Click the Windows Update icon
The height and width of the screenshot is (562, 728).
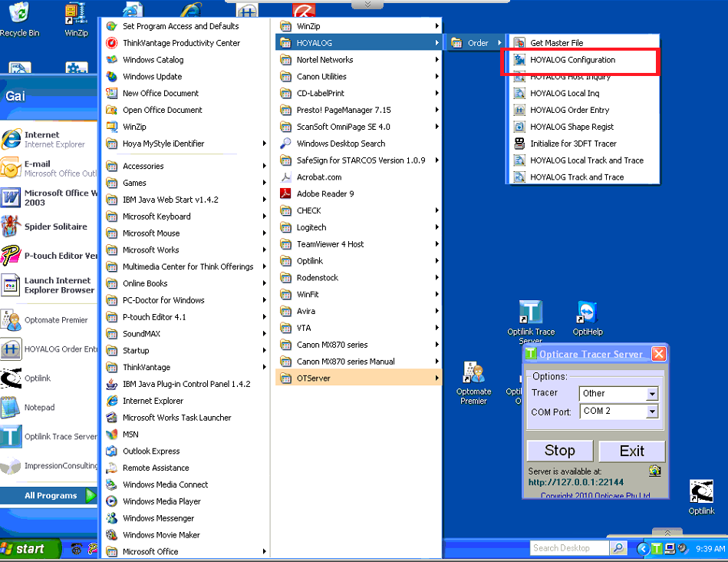(111, 77)
